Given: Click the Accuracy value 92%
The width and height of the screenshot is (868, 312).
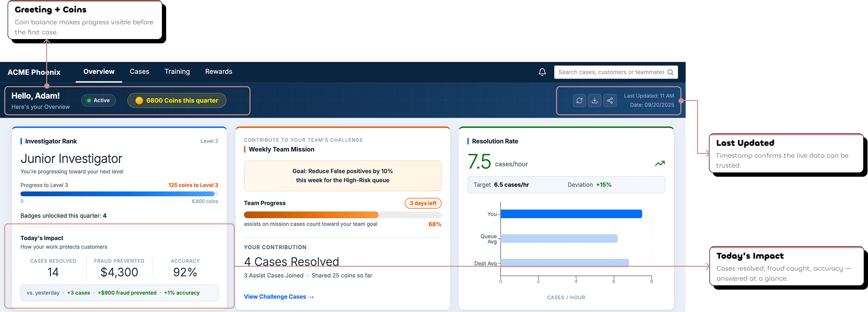Looking at the screenshot, I should click(185, 272).
